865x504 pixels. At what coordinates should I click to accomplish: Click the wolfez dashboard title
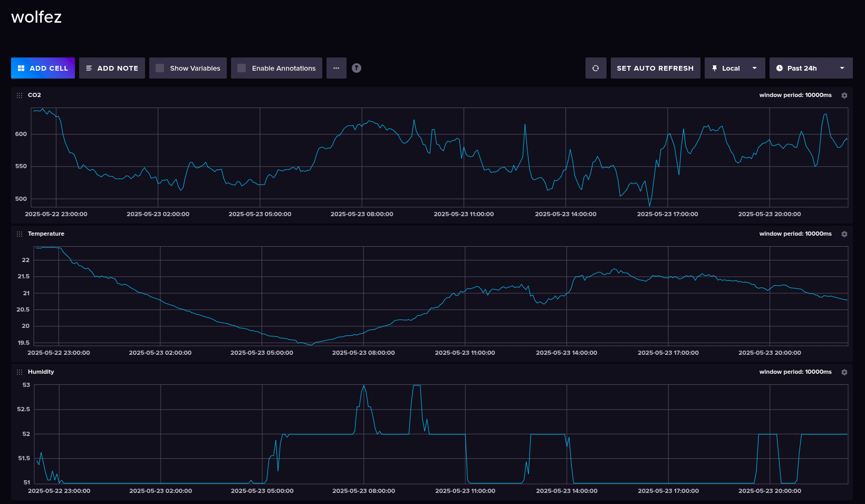(36, 16)
